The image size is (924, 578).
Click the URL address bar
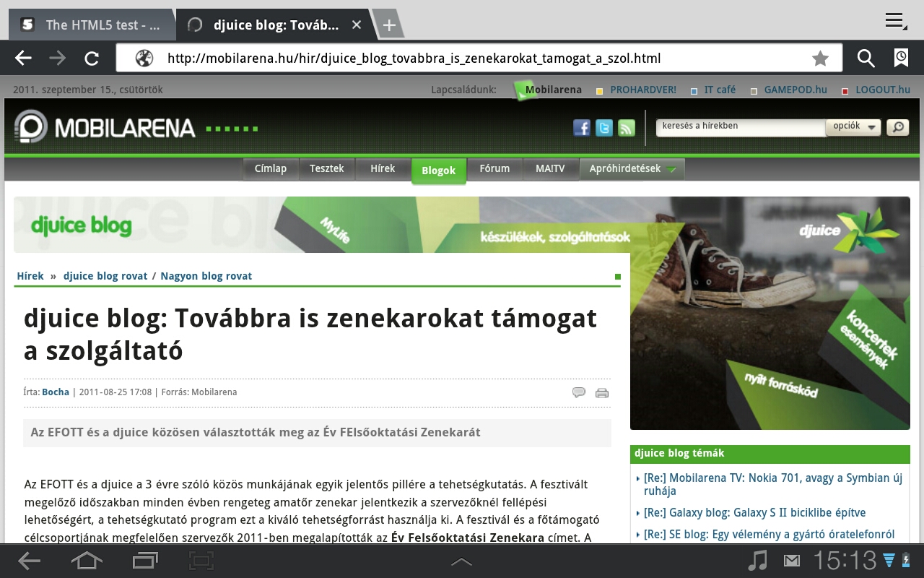tap(479, 59)
